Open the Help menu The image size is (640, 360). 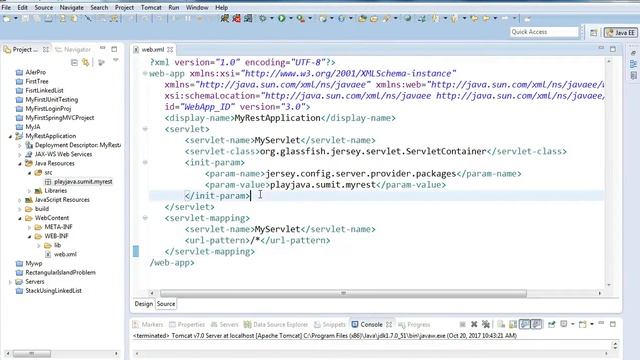(x=221, y=7)
